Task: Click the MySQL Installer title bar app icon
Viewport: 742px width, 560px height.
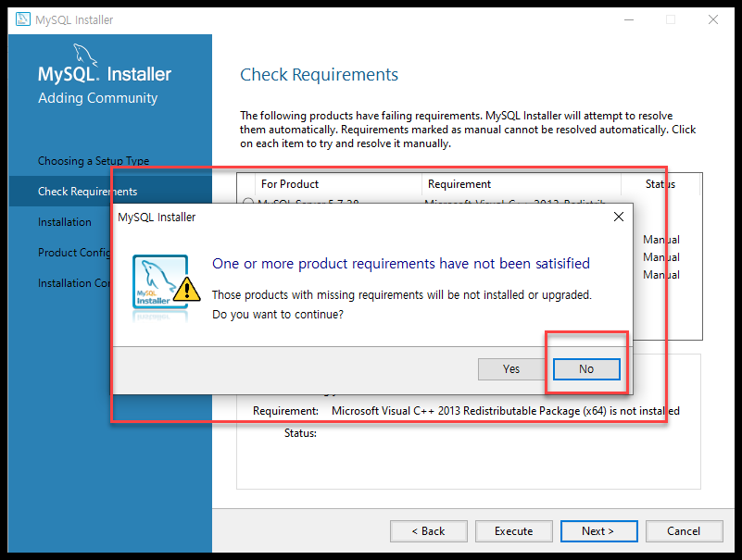Action: [x=23, y=19]
